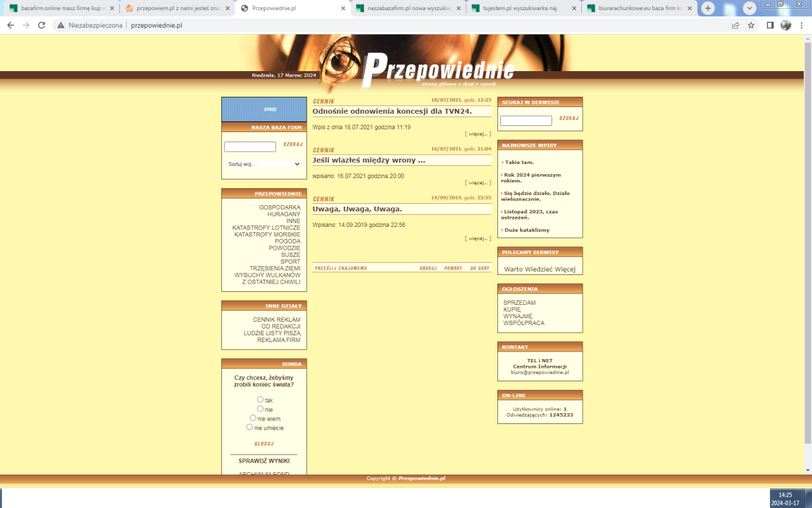
Task: Open the tab search chevron button
Action: coord(750,8)
